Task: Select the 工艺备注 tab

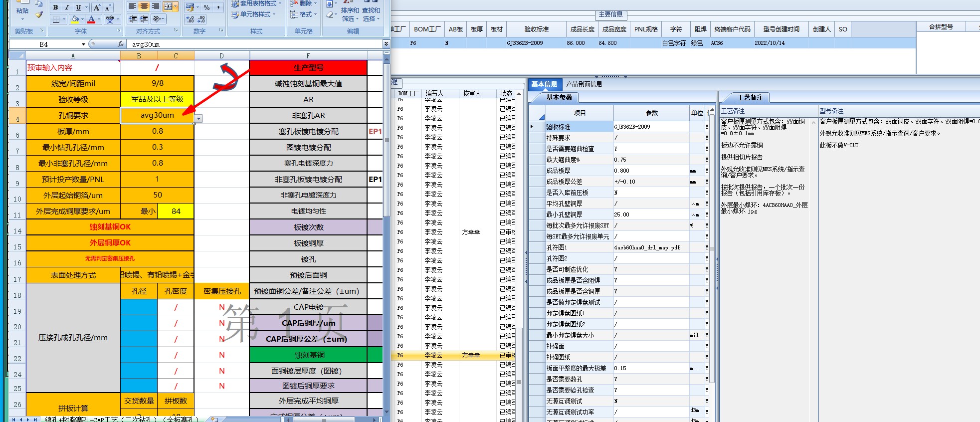Action: 750,97
